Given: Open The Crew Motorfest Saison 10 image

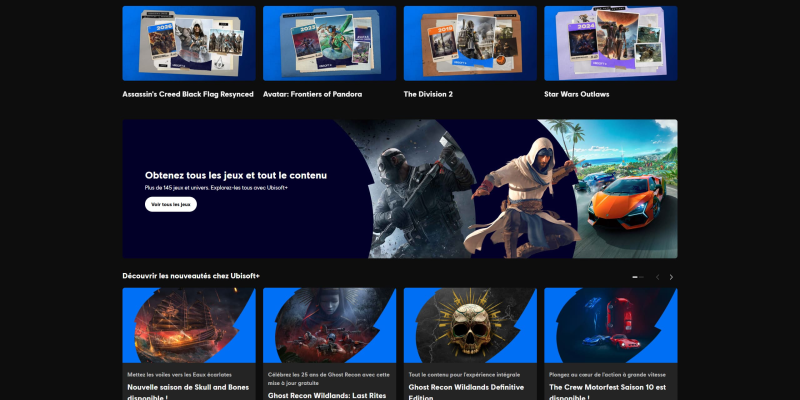Looking at the screenshot, I should (x=611, y=326).
